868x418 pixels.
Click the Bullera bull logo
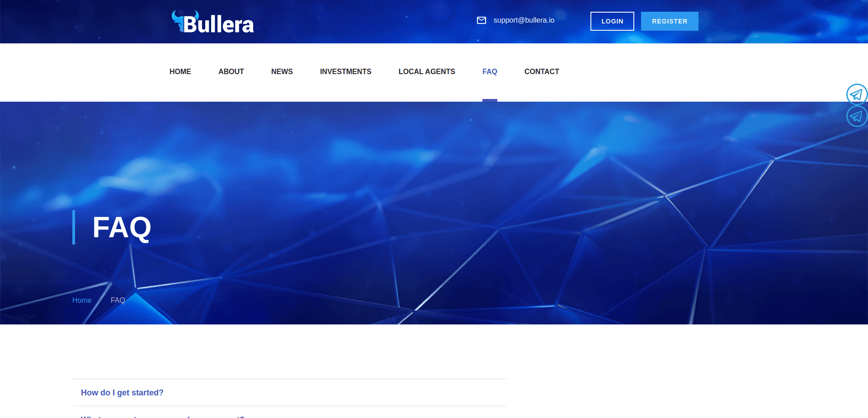point(179,20)
